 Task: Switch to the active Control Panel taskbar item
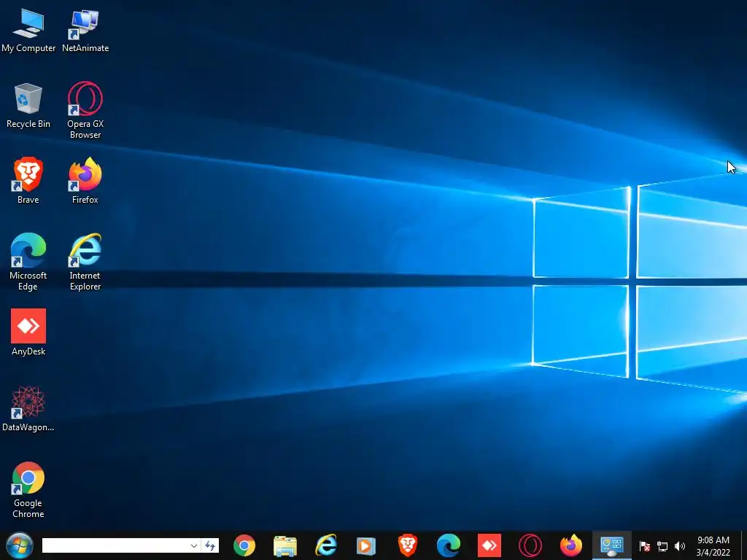(612, 545)
